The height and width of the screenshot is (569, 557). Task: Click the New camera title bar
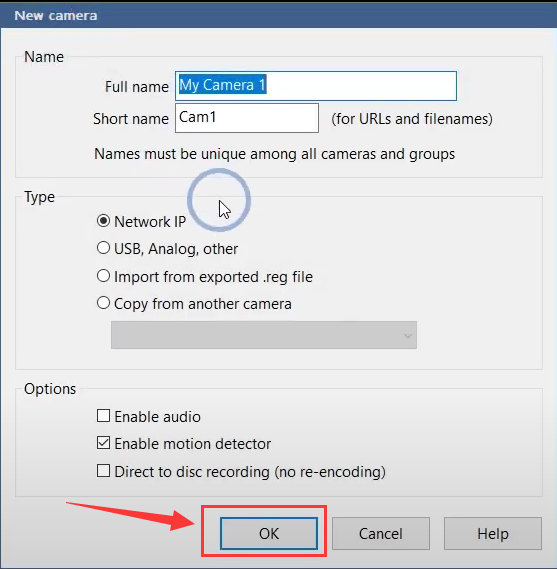tap(278, 16)
